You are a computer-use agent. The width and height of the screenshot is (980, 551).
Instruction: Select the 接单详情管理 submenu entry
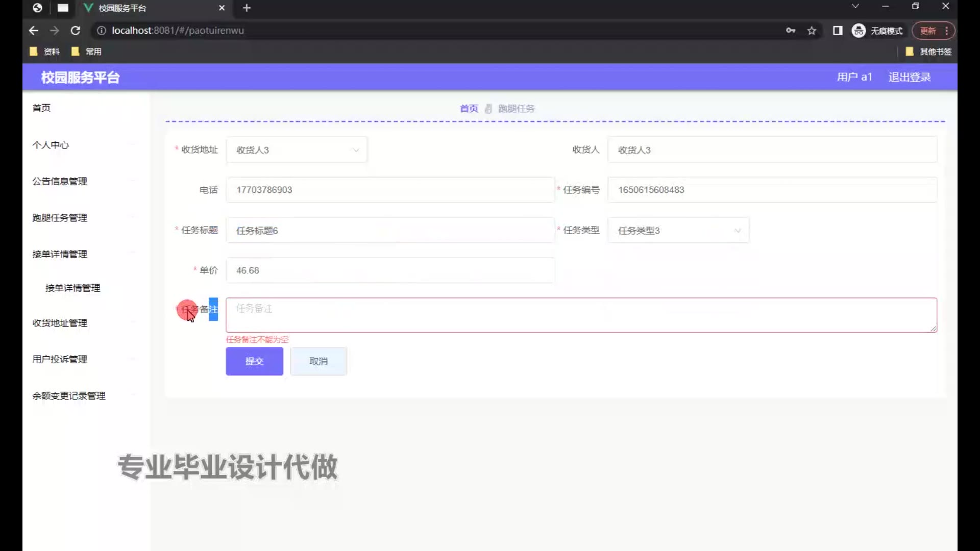(x=72, y=288)
